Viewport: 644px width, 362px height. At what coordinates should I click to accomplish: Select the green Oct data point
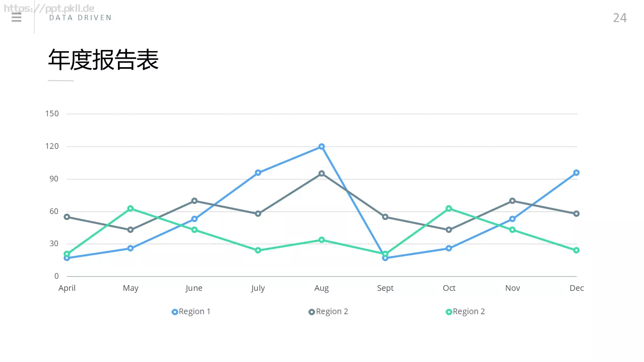point(449,208)
